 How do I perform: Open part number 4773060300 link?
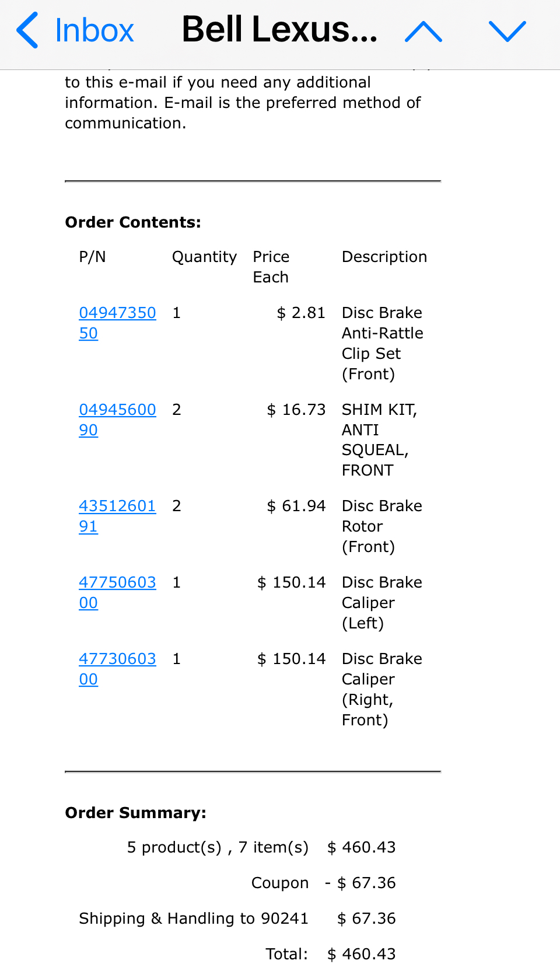(117, 659)
